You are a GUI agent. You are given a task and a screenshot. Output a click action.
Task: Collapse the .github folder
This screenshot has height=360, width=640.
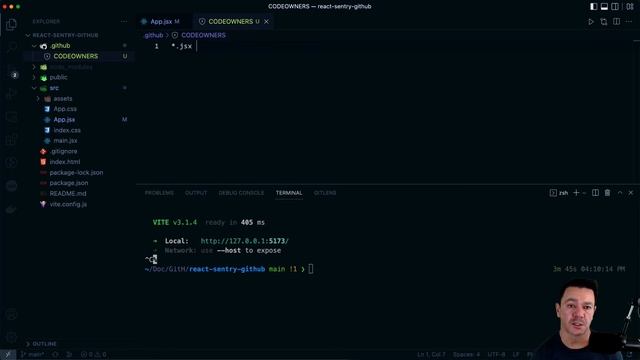pyautogui.click(x=60, y=46)
